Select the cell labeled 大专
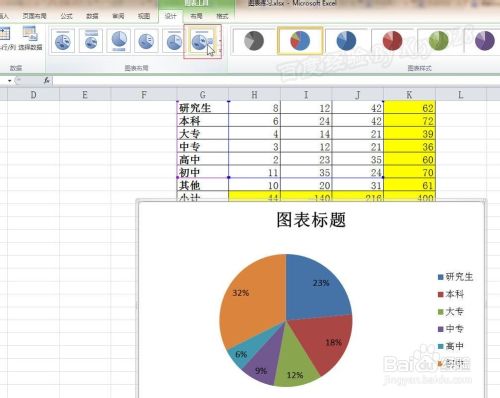500x398 pixels. (x=203, y=134)
